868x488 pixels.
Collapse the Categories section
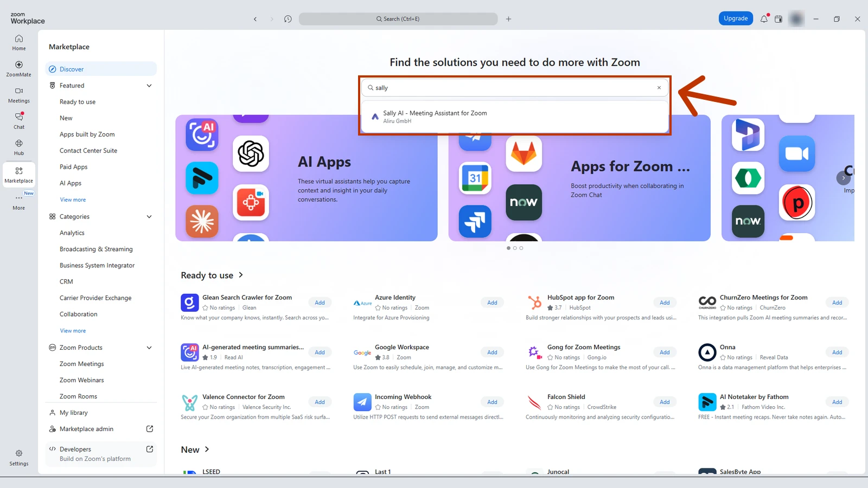coord(149,217)
